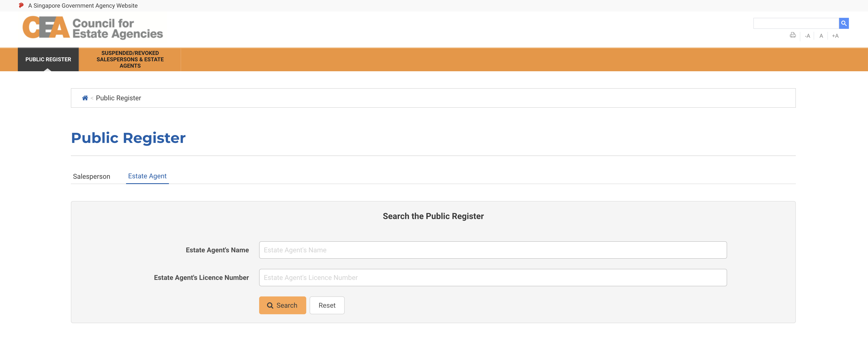Screen dimensions: 868x338
Task: Click A Singapore Government Agency Website banner
Action: click(x=83, y=5)
